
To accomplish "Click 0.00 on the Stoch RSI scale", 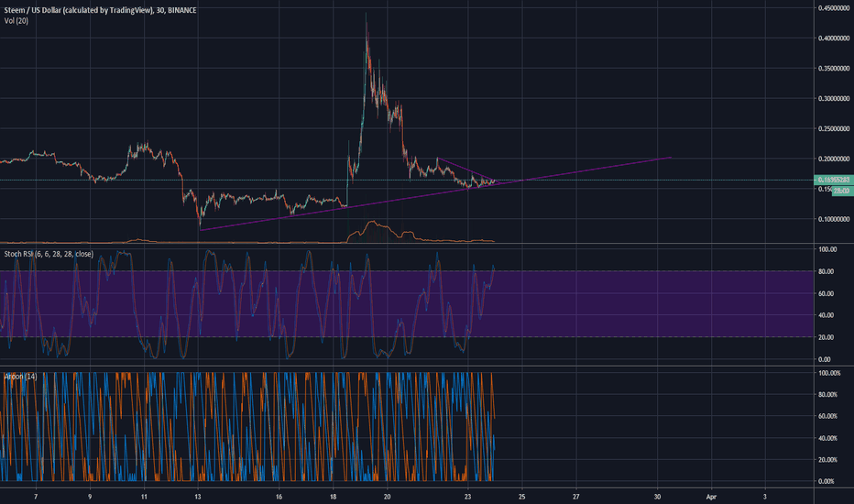I will pyautogui.click(x=825, y=359).
